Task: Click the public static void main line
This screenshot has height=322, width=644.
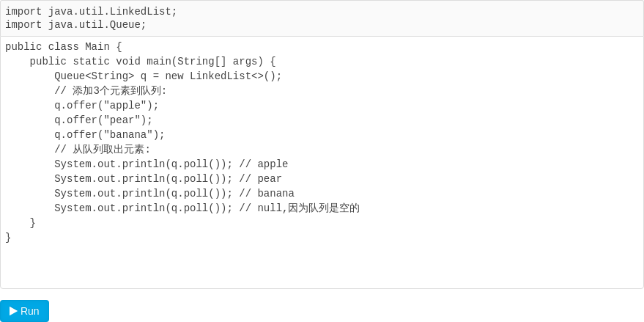Action: click(153, 62)
